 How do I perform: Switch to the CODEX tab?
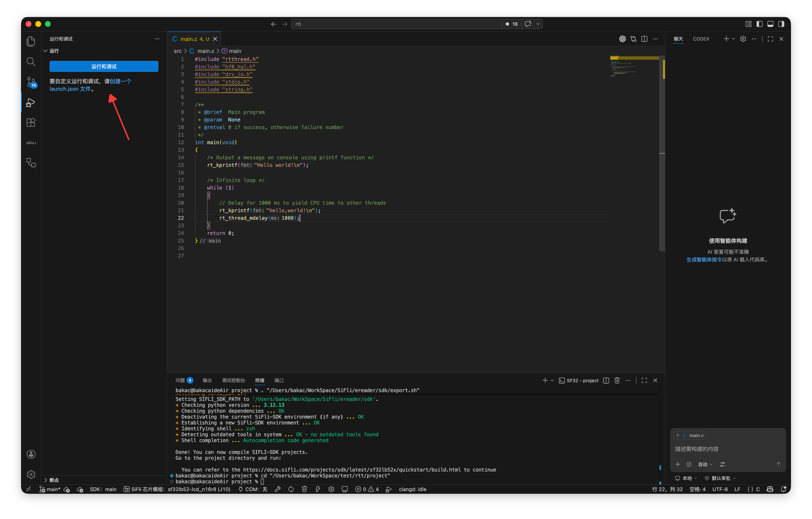click(x=701, y=39)
